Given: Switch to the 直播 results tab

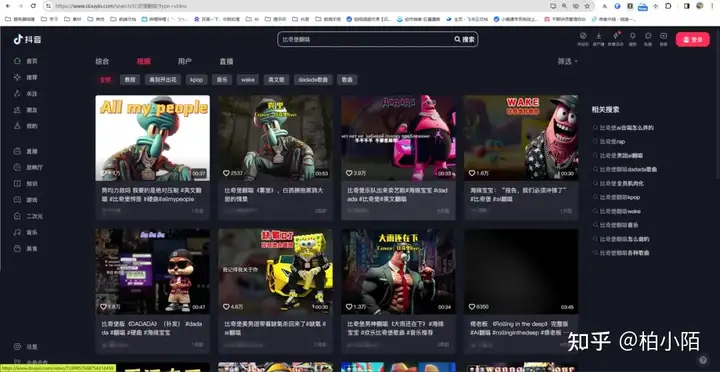Looking at the screenshot, I should 226,61.
